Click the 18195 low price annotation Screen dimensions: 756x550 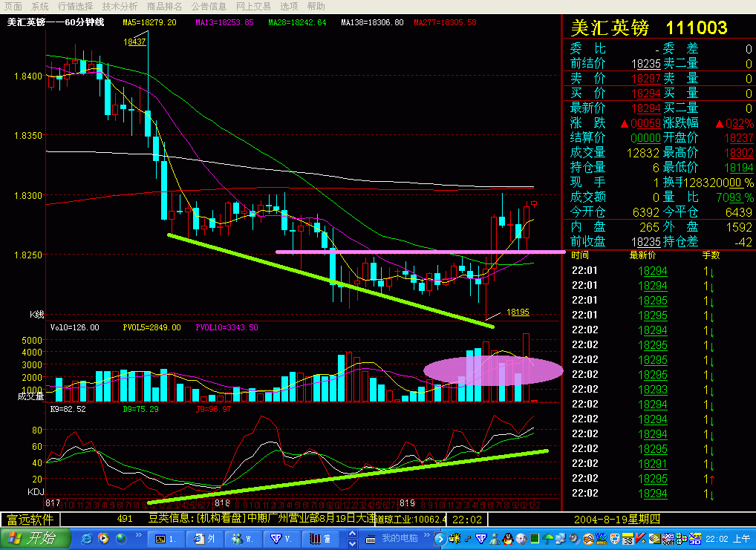coord(518,312)
